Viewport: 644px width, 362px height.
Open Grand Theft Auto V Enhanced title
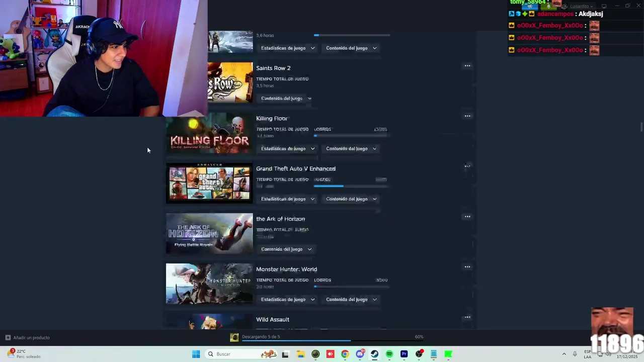(x=296, y=168)
